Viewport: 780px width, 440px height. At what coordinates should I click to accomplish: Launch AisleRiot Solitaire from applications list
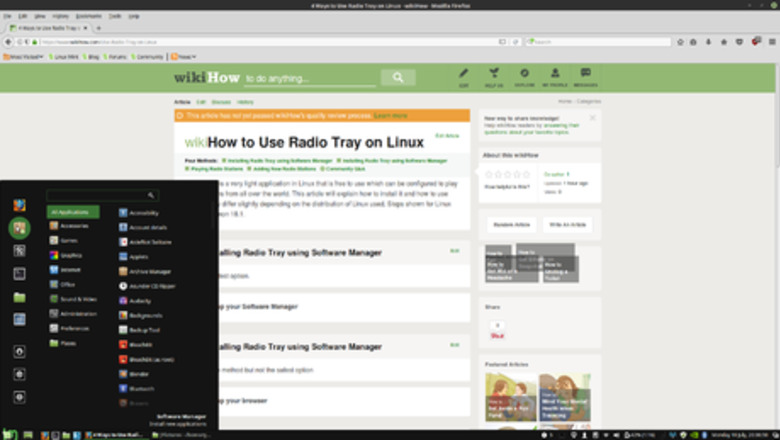point(145,242)
